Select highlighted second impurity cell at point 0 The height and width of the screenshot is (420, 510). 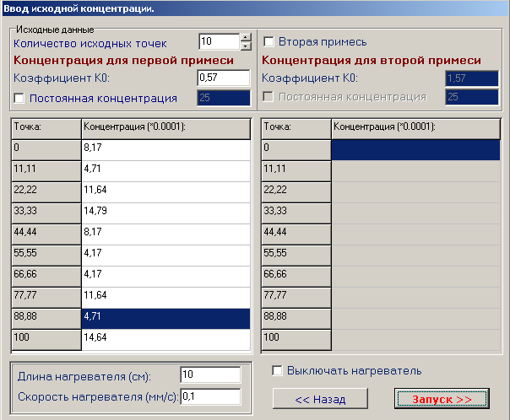[x=415, y=150]
